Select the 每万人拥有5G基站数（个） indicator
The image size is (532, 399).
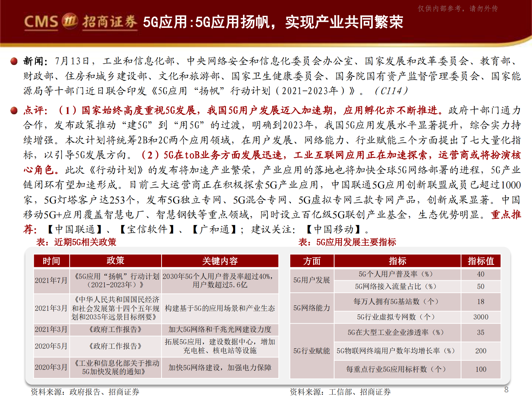pos(398,302)
